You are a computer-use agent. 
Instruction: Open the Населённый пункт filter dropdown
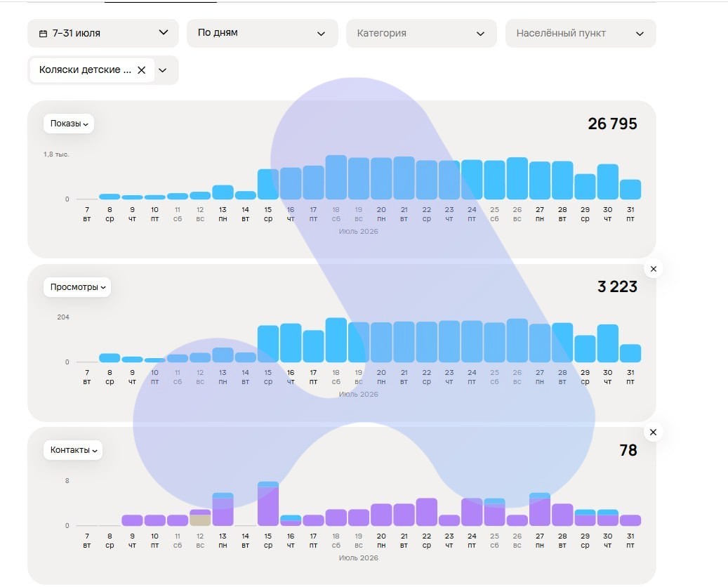tap(581, 33)
